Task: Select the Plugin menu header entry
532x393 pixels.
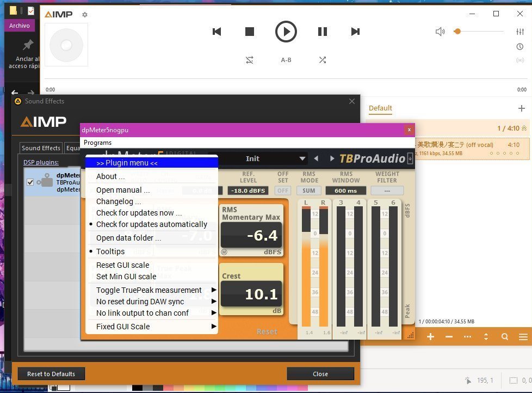Action: click(152, 163)
